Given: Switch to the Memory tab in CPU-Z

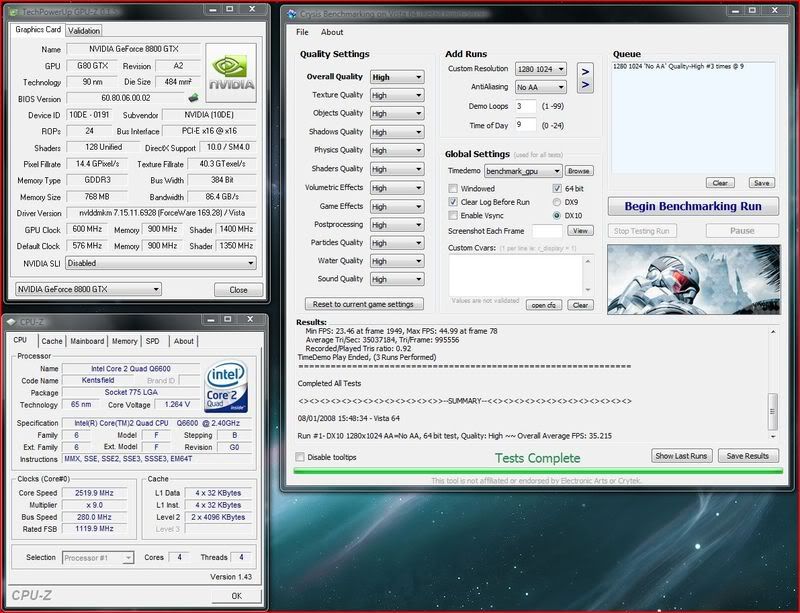Looking at the screenshot, I should coord(124,341).
